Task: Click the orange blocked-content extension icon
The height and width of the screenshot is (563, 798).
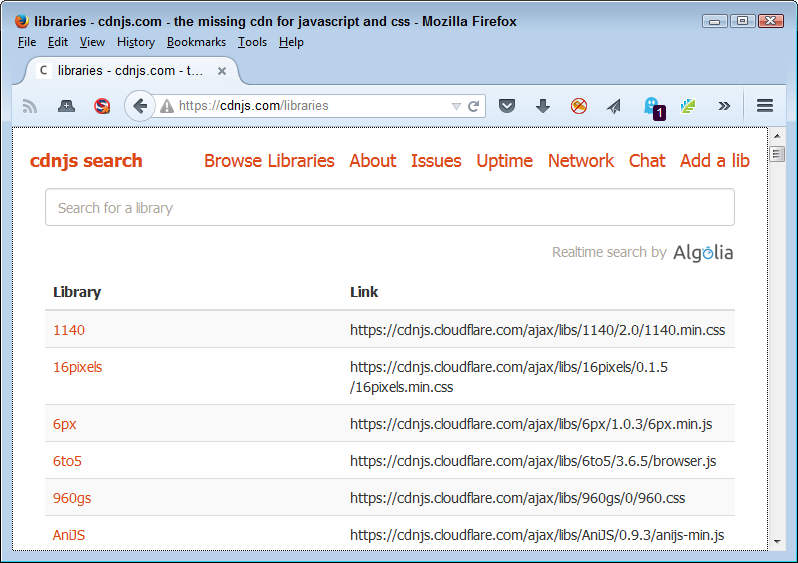Action: coord(579,106)
